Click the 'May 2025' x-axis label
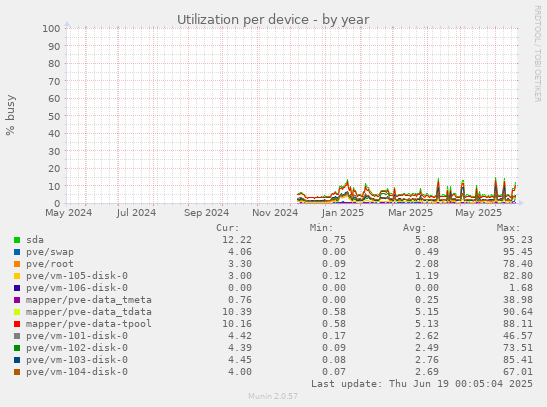 (x=478, y=213)
